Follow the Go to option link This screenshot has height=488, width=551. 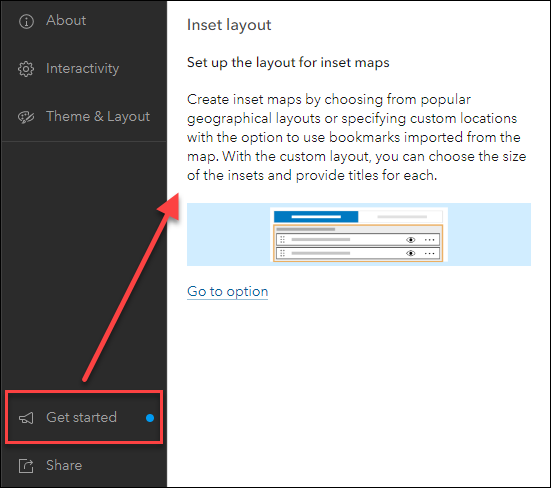[x=227, y=292]
